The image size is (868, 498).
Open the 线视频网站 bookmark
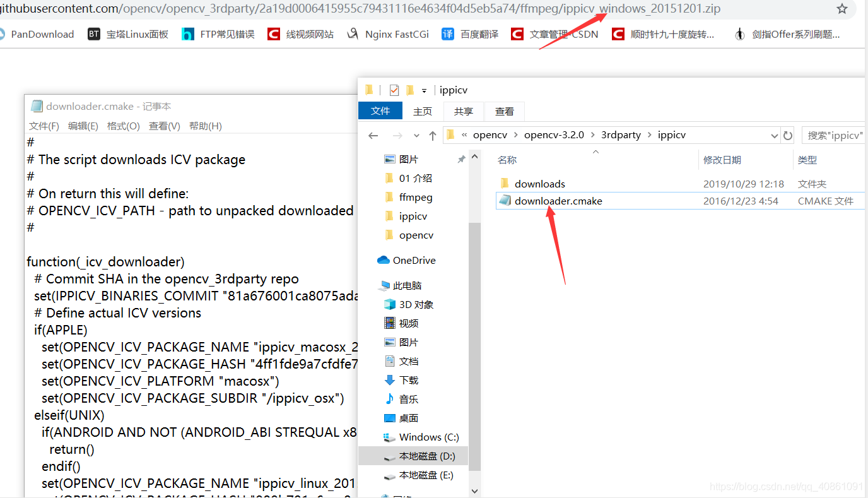coord(300,34)
